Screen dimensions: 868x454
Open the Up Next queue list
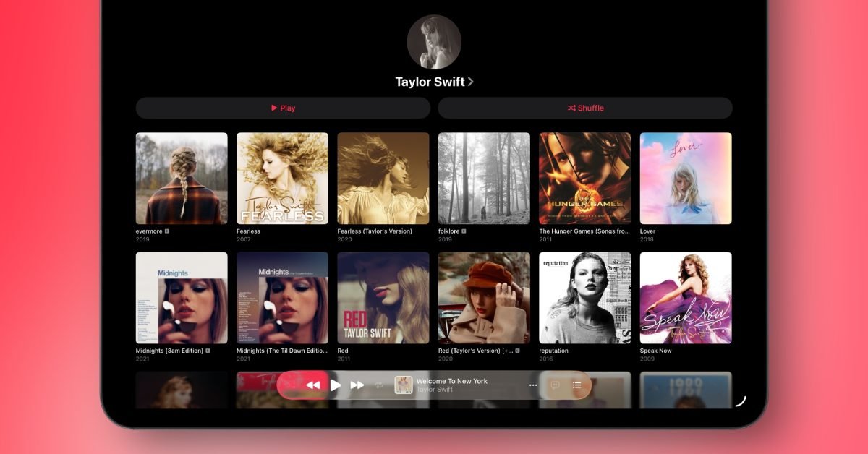pyautogui.click(x=576, y=385)
